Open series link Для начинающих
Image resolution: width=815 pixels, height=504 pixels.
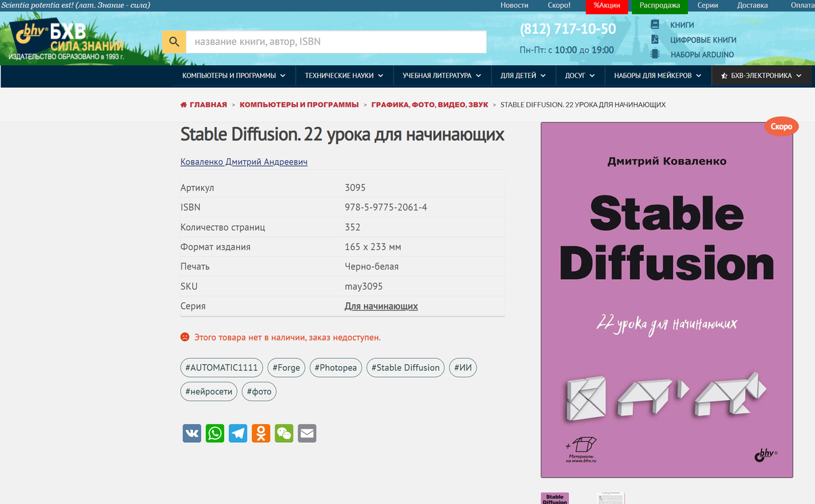point(381,306)
